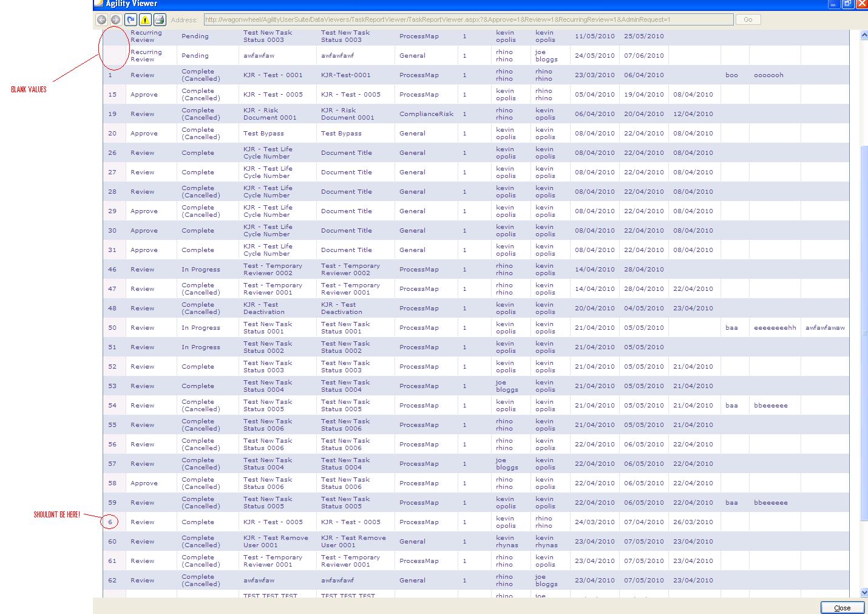Print the report using the printer icon
Screen dimensions: 868x614
pyautogui.click(x=159, y=19)
